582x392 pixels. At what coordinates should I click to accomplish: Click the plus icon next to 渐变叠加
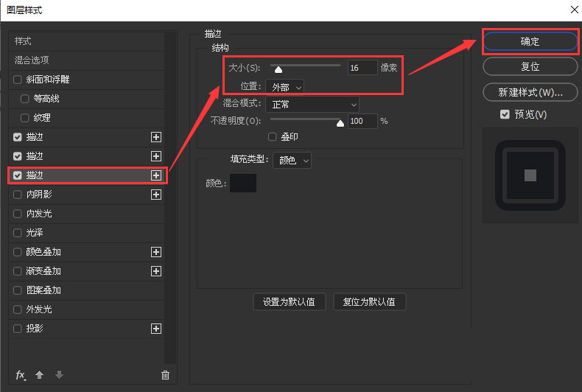coord(156,271)
